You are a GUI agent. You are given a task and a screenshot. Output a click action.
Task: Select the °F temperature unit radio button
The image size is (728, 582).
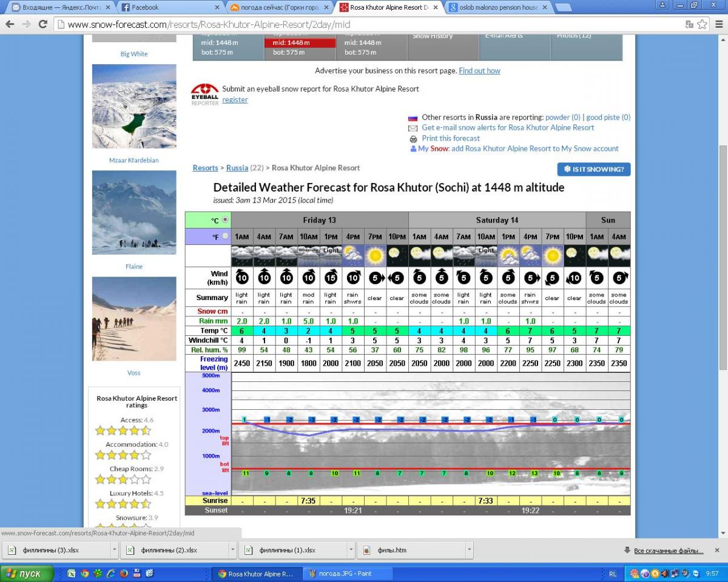(226, 236)
